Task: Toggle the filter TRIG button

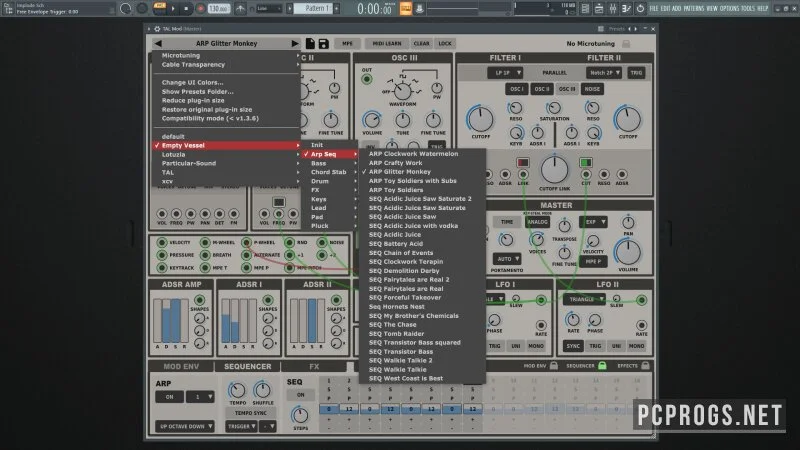Action: (636, 73)
